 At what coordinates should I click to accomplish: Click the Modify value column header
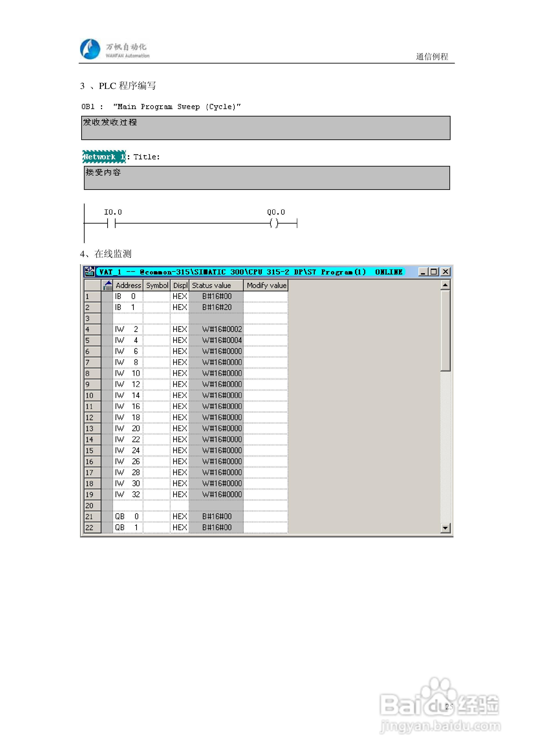(266, 285)
